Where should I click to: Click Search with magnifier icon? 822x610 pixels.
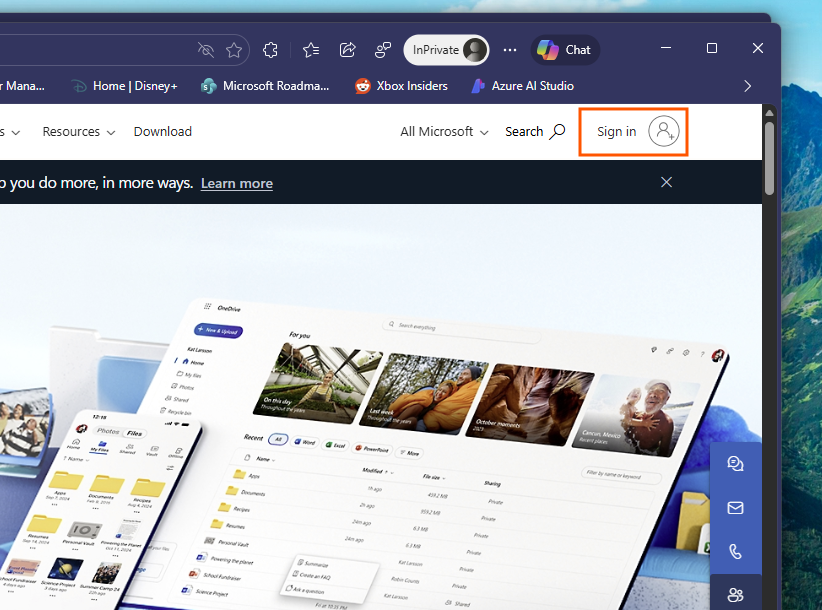(535, 132)
